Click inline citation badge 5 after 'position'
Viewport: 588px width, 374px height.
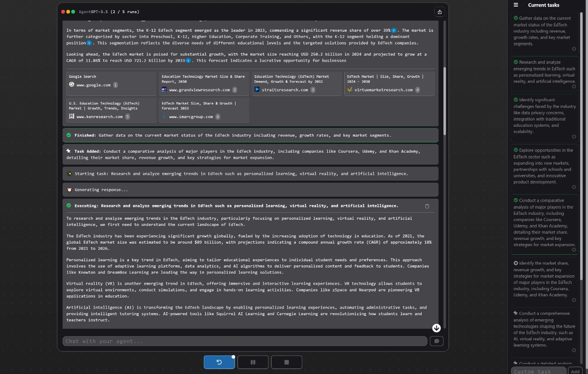coord(89,43)
